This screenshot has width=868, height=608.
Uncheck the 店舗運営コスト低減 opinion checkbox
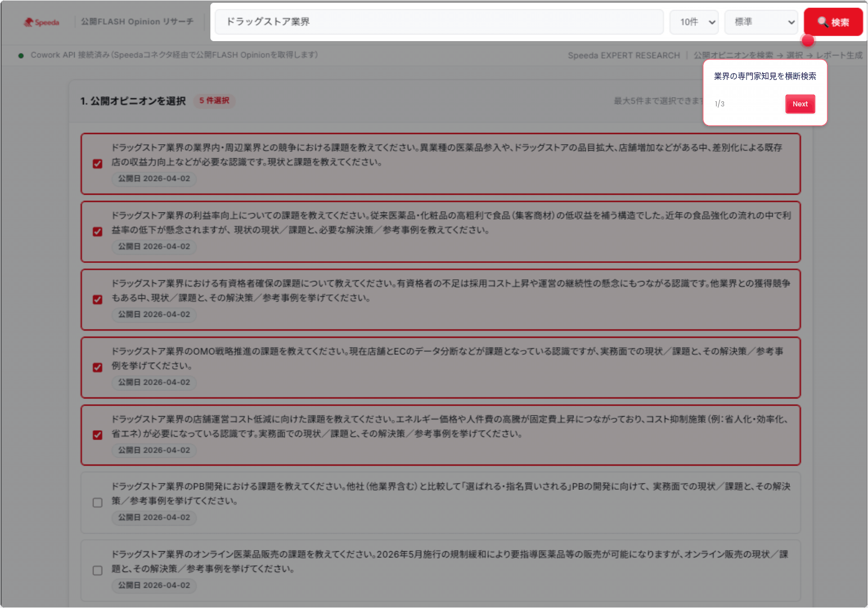(x=97, y=435)
